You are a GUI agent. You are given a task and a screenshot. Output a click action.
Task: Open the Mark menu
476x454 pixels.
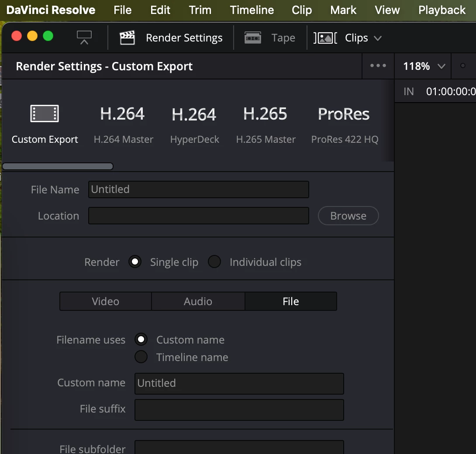(343, 10)
